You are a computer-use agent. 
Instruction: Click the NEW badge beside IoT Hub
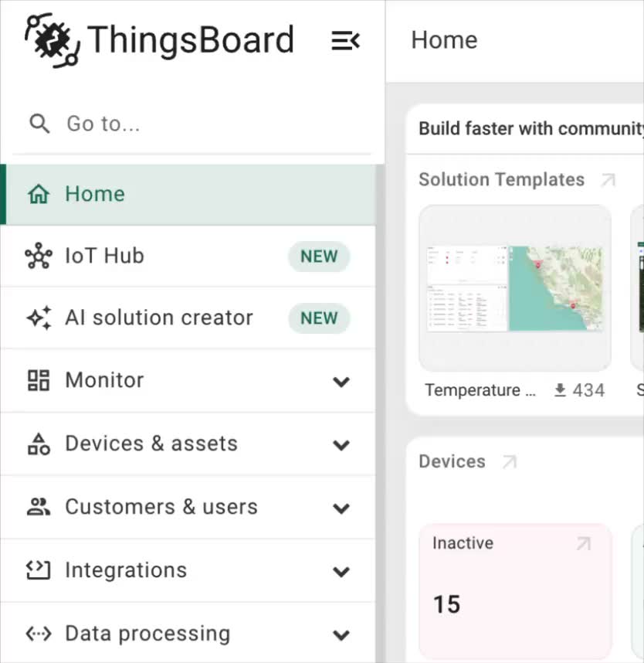319,257
